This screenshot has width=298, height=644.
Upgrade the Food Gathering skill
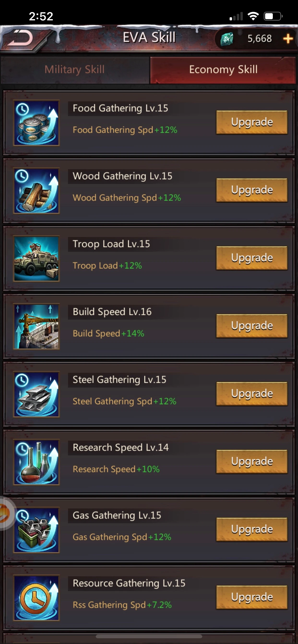tap(252, 122)
